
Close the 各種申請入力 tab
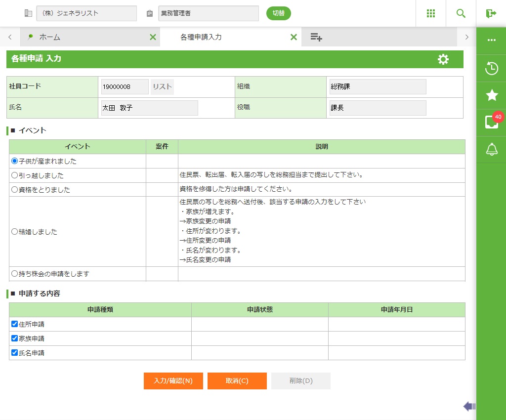(x=294, y=37)
